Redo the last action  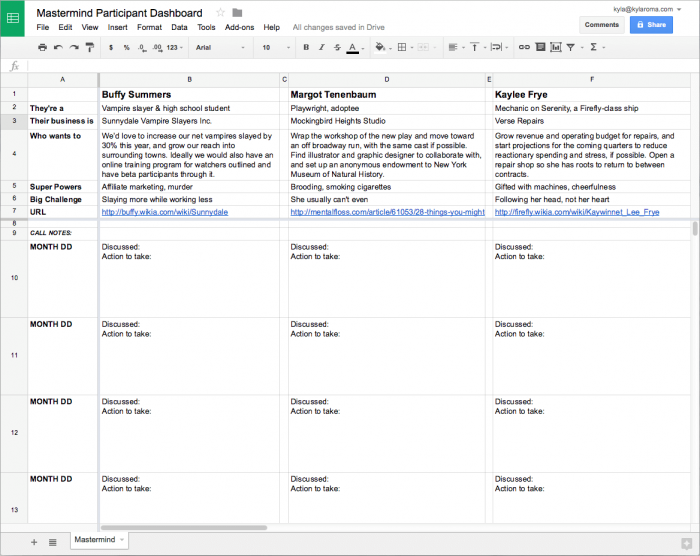[x=74, y=47]
